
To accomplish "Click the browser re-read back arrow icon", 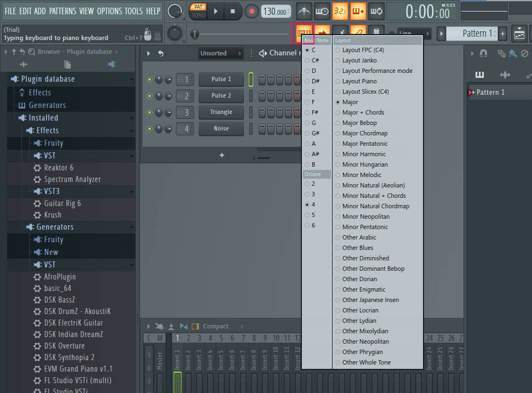I will click(x=22, y=52).
